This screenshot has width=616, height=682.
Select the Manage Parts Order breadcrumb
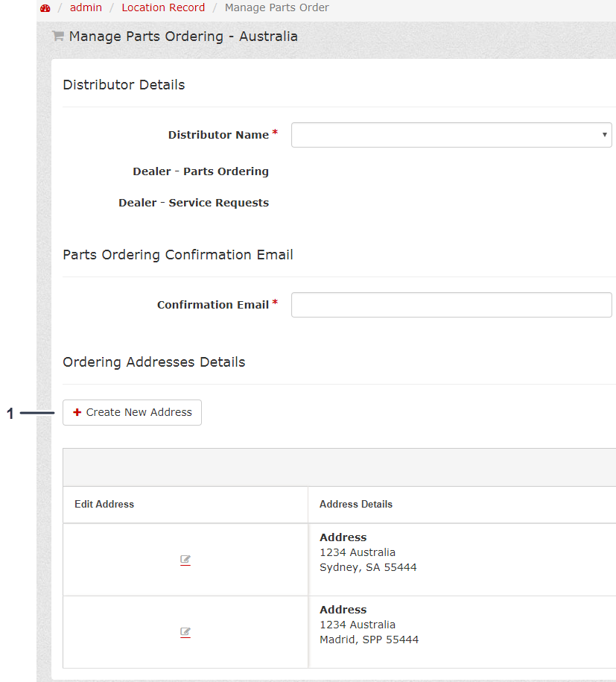click(276, 7)
